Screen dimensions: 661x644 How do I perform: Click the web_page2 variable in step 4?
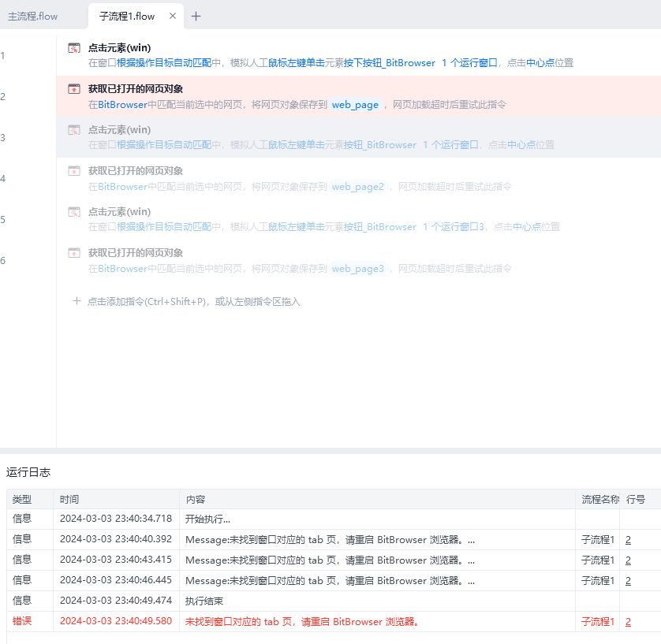coord(357,187)
